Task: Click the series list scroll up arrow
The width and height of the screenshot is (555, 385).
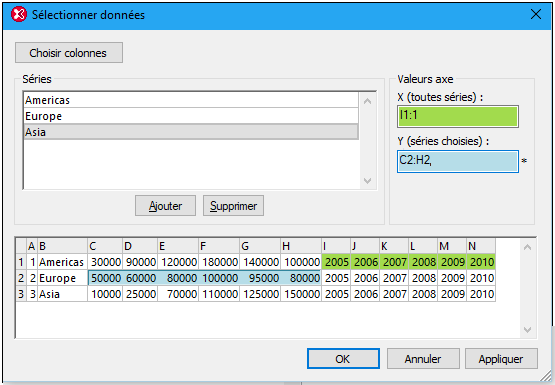Action: [x=367, y=102]
